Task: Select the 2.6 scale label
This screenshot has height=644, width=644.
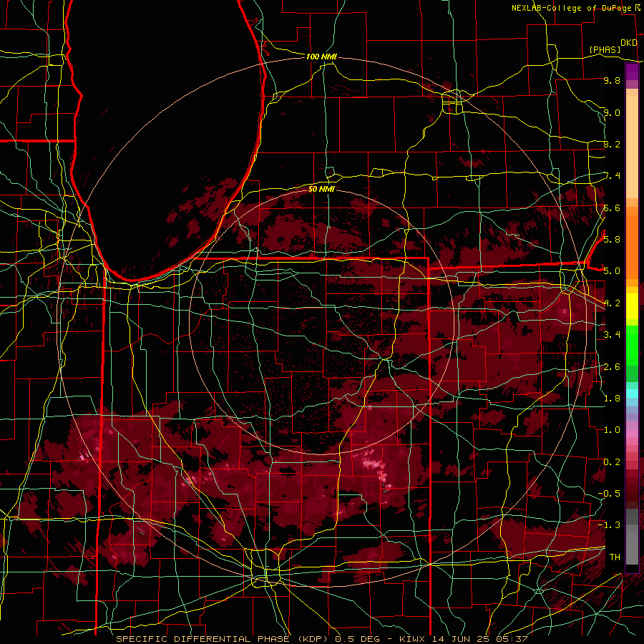Action: (x=612, y=366)
